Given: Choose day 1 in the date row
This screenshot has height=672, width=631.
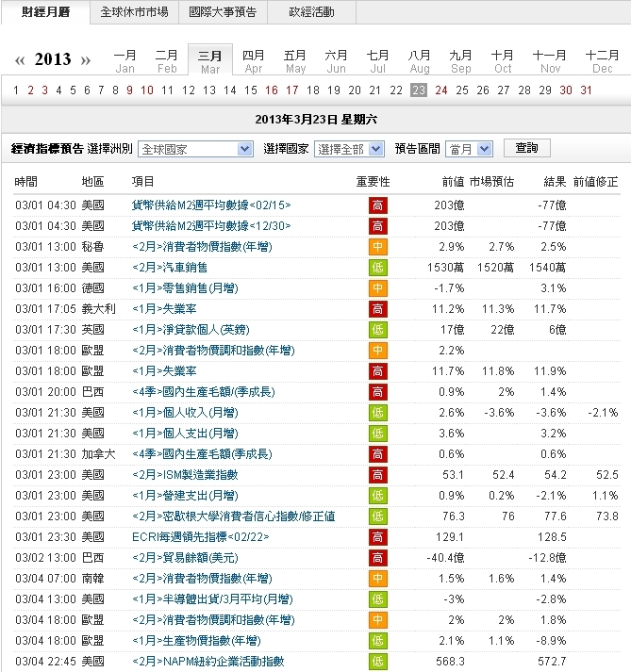Looking at the screenshot, I should tap(16, 90).
